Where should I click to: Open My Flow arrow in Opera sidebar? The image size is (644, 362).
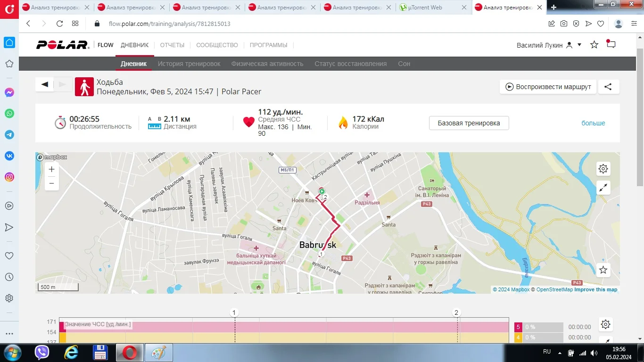9,227
